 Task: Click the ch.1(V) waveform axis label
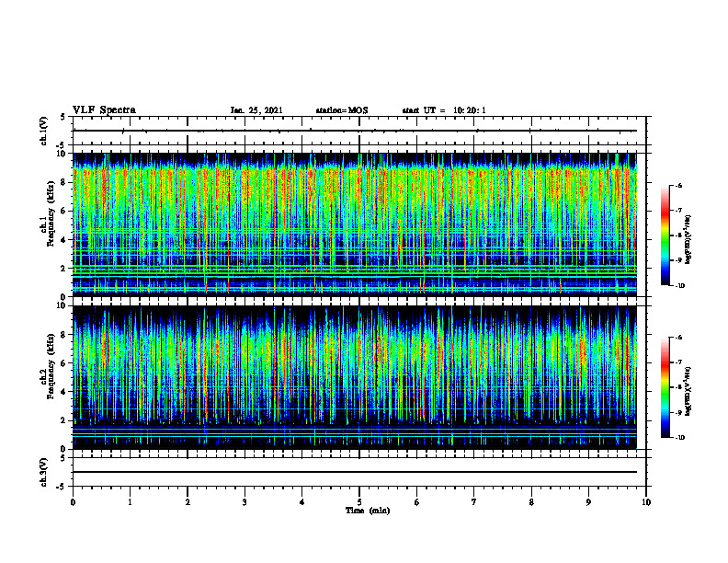[x=44, y=131]
